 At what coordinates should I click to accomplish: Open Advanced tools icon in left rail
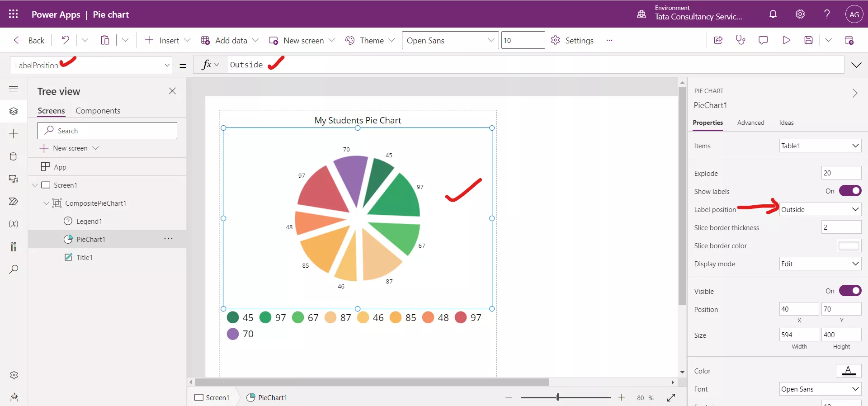14,246
